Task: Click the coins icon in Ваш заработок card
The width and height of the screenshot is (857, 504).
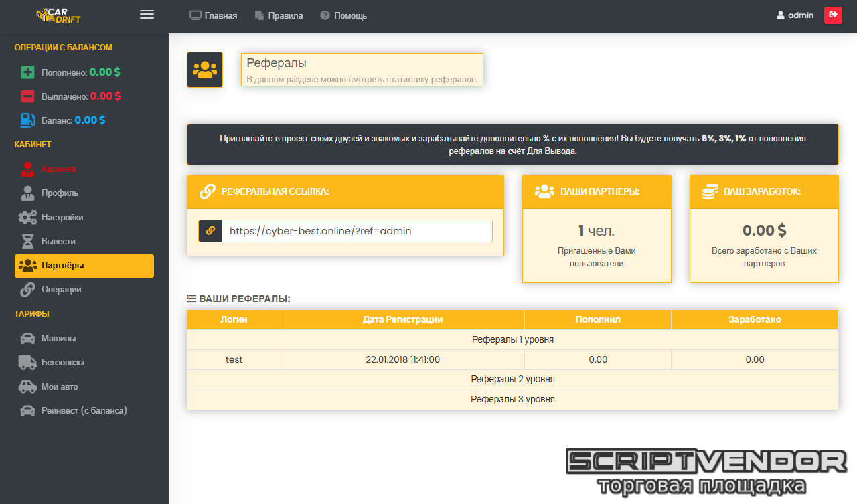Action: [710, 192]
